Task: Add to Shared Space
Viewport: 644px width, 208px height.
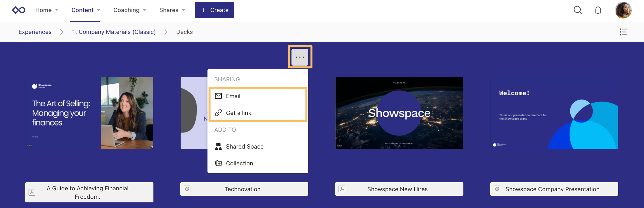Action: (258, 146)
